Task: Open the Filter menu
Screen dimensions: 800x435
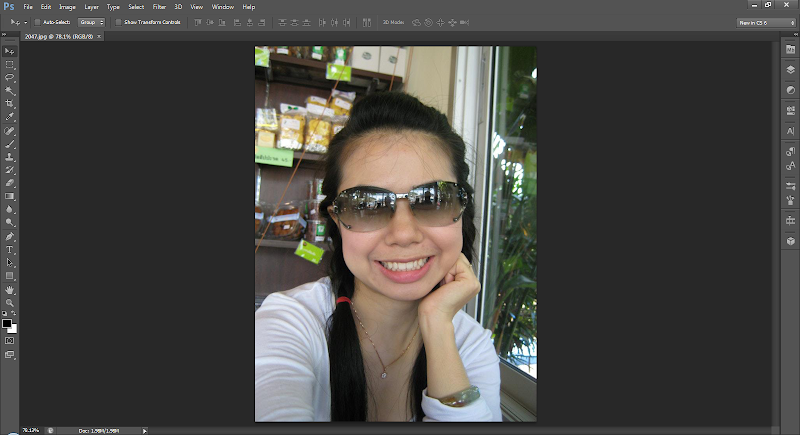Action: coord(159,7)
